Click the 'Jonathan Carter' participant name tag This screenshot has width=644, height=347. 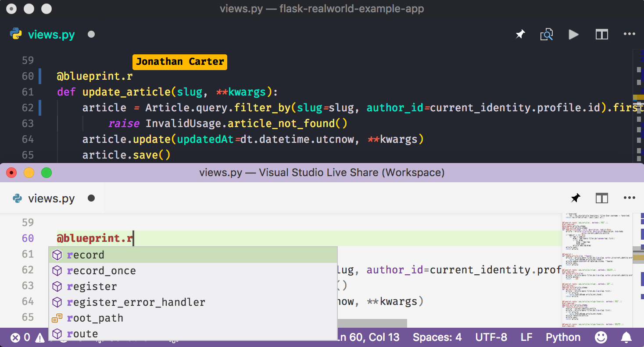(179, 62)
